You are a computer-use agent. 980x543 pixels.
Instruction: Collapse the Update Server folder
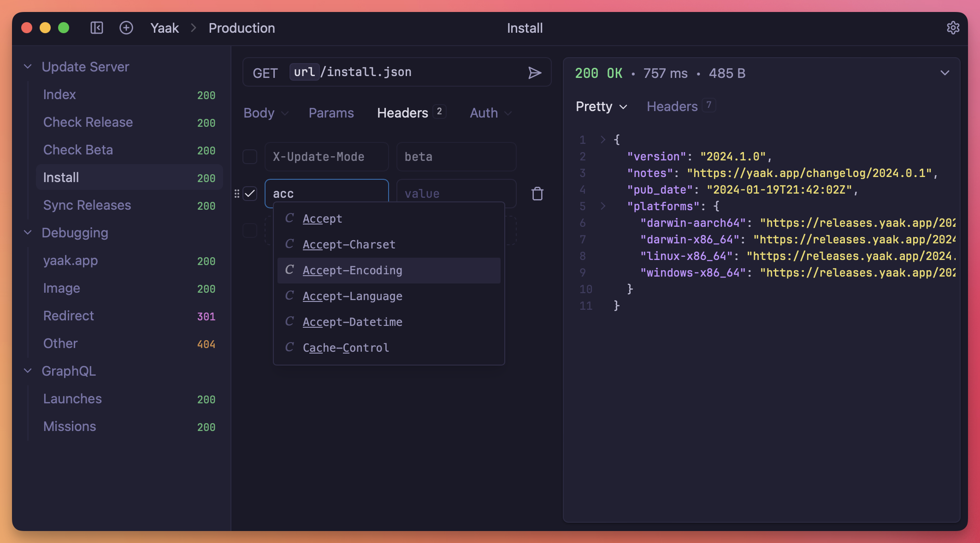pos(28,67)
